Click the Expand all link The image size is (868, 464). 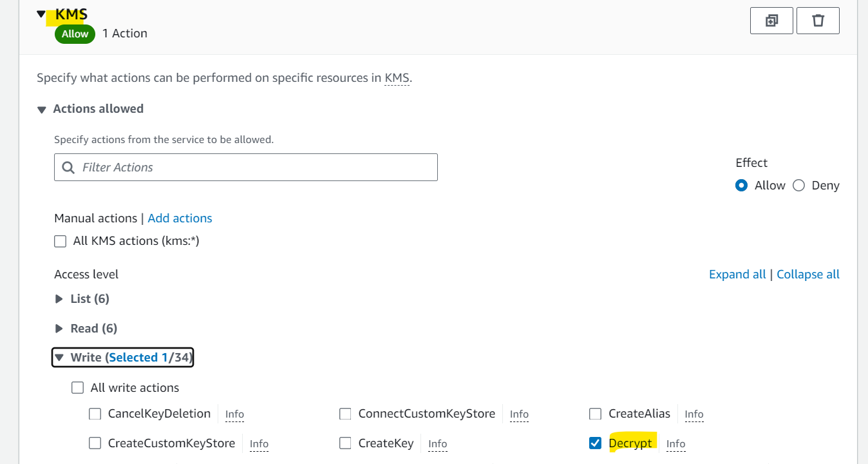coord(737,275)
